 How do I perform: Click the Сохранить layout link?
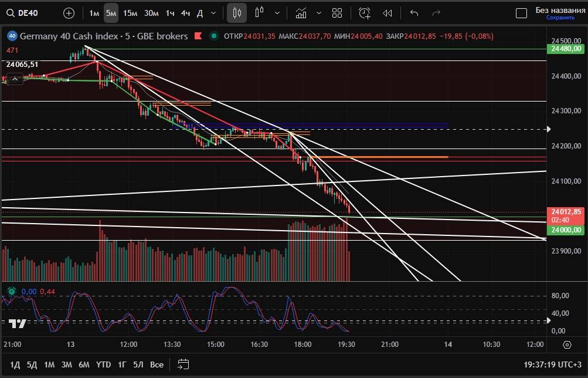pyautogui.click(x=560, y=18)
